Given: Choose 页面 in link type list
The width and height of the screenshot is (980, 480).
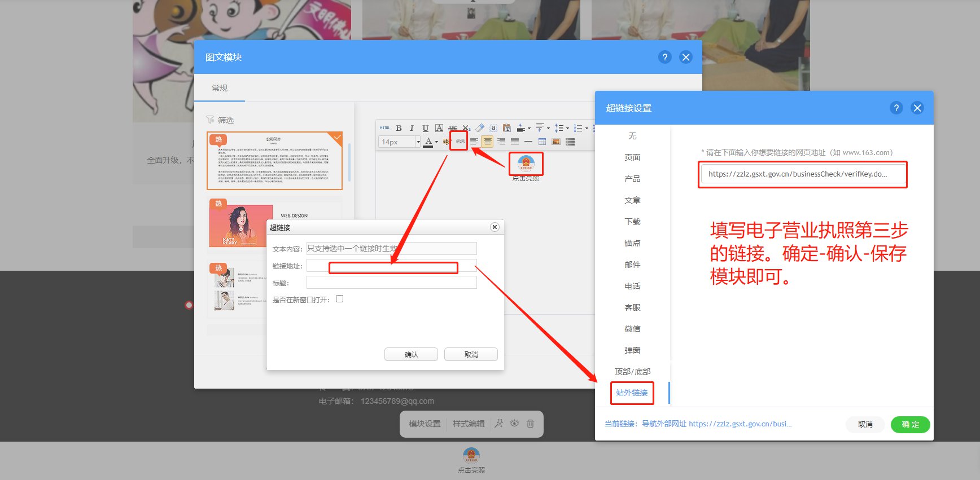Looking at the screenshot, I should (x=632, y=157).
